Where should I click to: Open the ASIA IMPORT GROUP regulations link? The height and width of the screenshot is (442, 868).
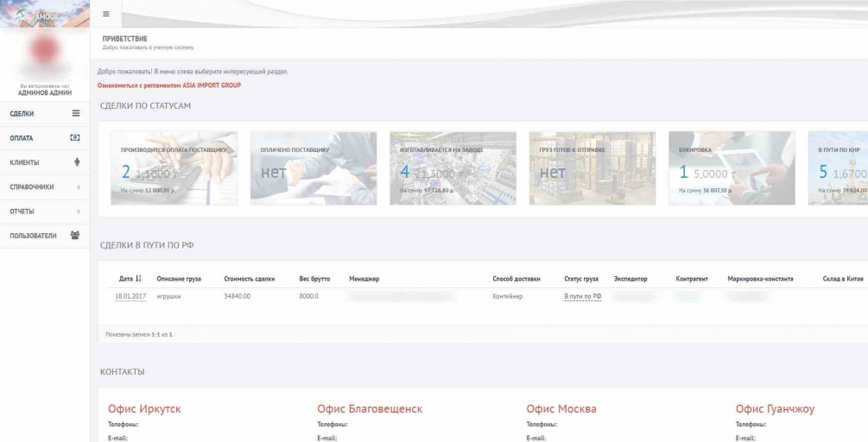pyautogui.click(x=168, y=85)
